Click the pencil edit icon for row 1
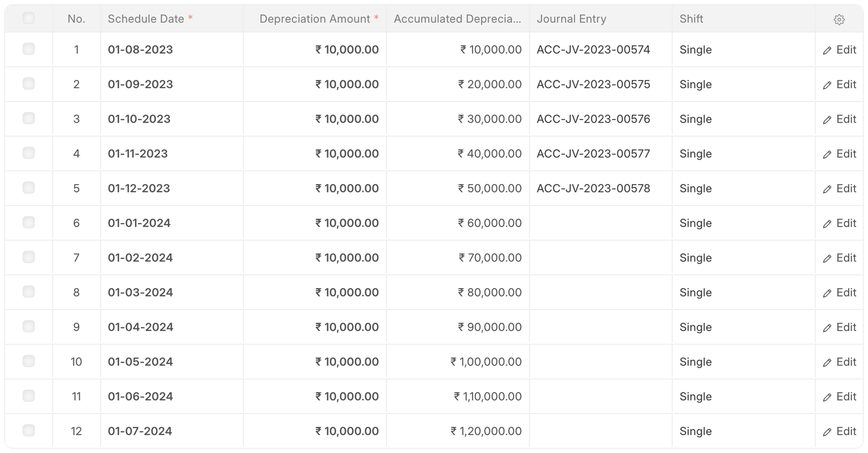Viewport: 868px width, 453px height. click(827, 50)
